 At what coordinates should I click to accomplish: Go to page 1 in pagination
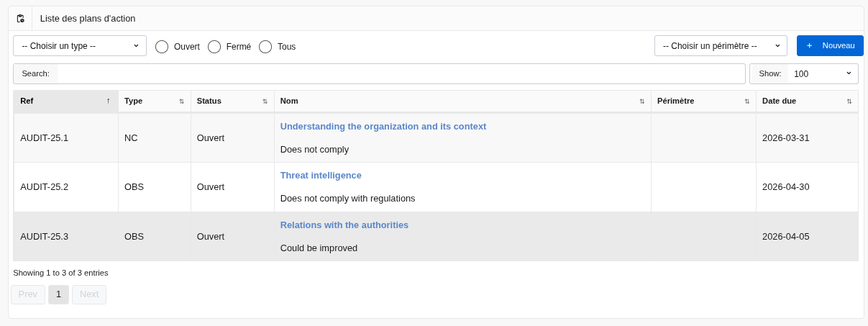coord(58,294)
